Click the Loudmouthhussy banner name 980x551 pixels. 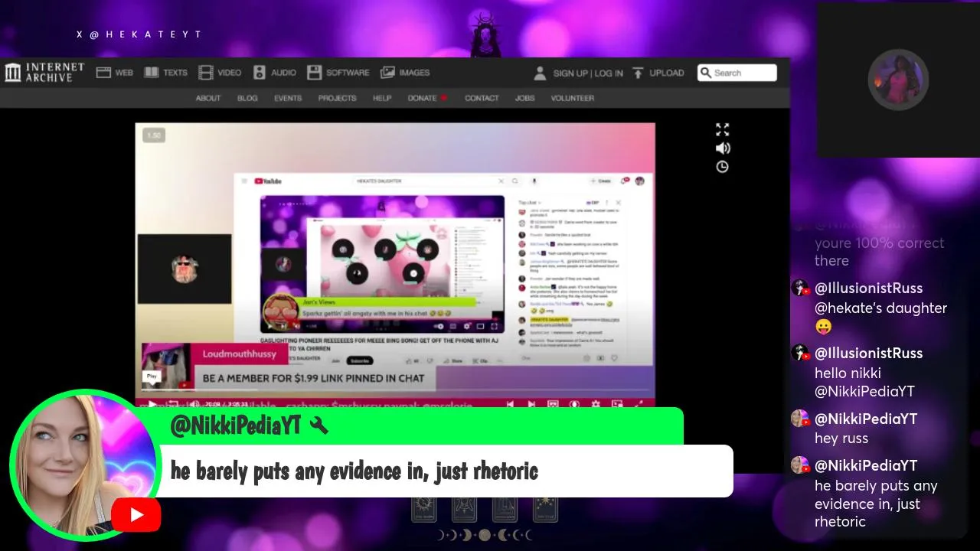pos(239,354)
